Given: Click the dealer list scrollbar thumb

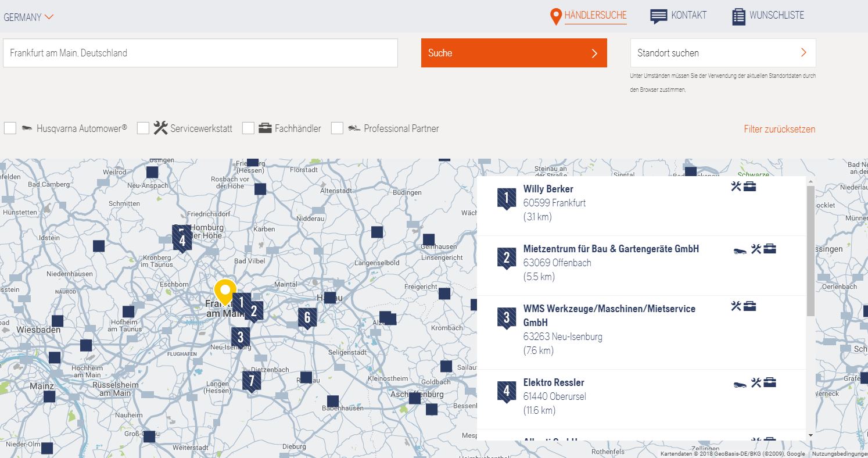Looking at the screenshot, I should pos(810,251).
